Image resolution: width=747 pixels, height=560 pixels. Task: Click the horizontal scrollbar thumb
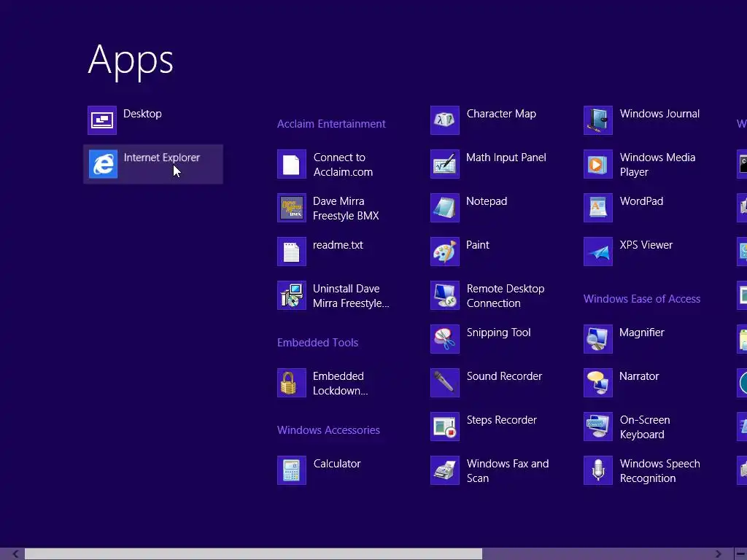tap(253, 554)
